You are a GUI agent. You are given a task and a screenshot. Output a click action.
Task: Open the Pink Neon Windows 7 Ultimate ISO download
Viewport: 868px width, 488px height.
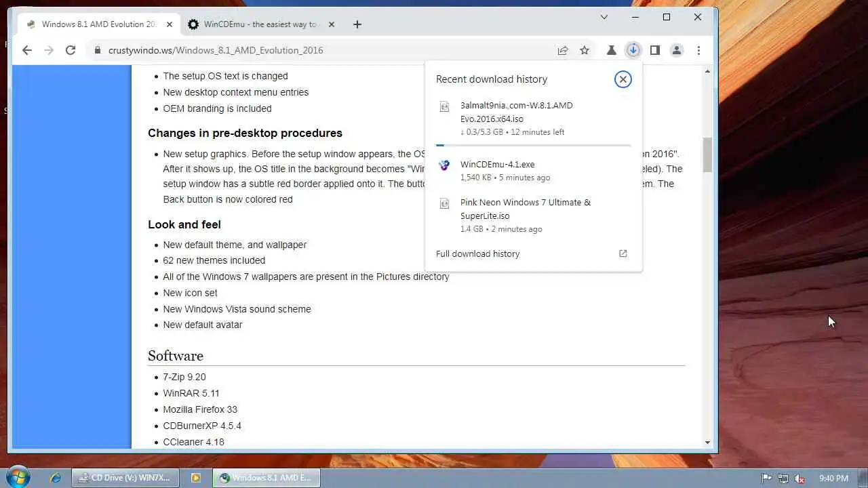pos(534,216)
